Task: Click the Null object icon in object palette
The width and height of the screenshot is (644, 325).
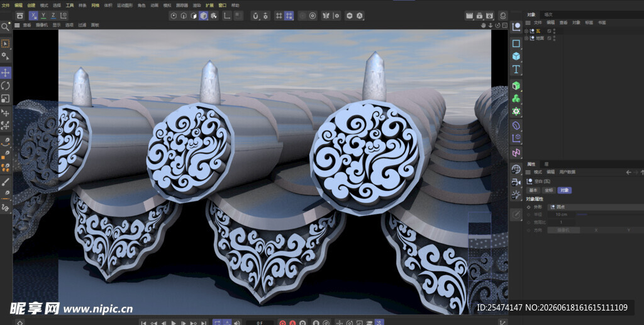Action: click(516, 28)
